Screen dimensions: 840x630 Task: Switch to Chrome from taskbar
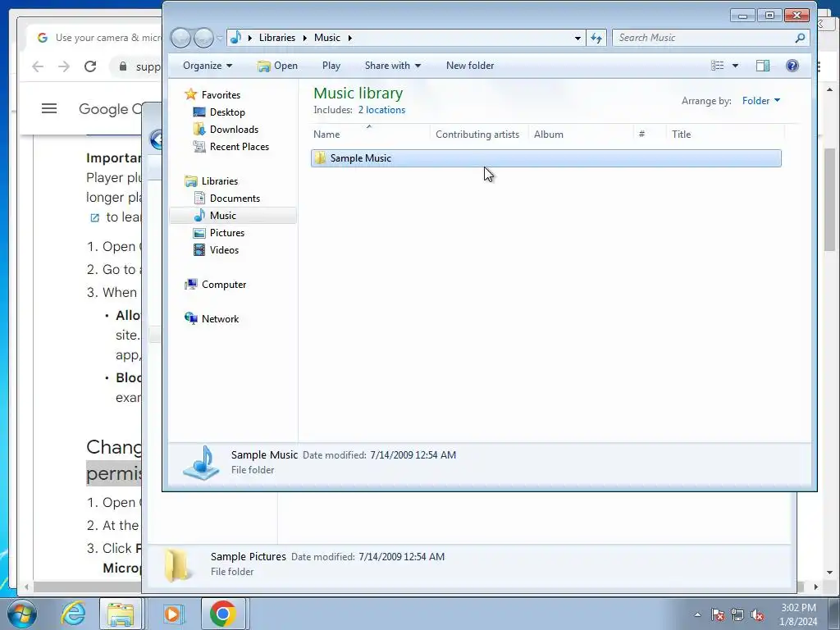click(x=223, y=614)
